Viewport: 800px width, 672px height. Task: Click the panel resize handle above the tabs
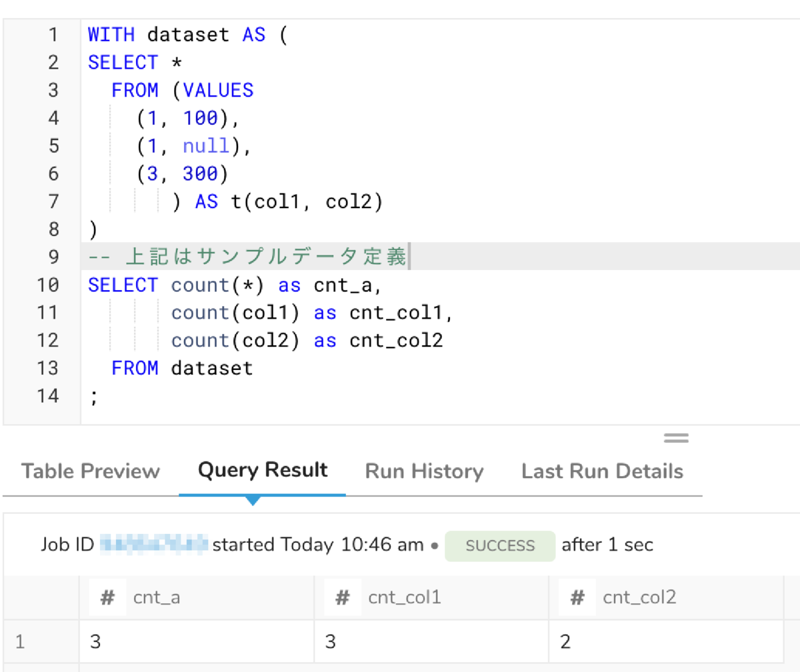[675, 438]
